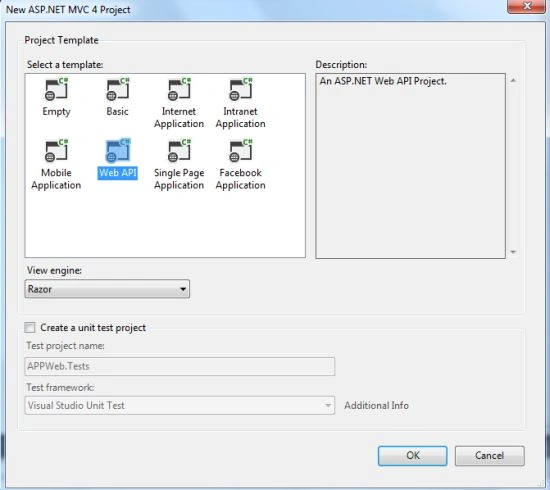The height and width of the screenshot is (490, 550).
Task: Open the View engine Razor dropdown
Action: pyautogui.click(x=107, y=289)
